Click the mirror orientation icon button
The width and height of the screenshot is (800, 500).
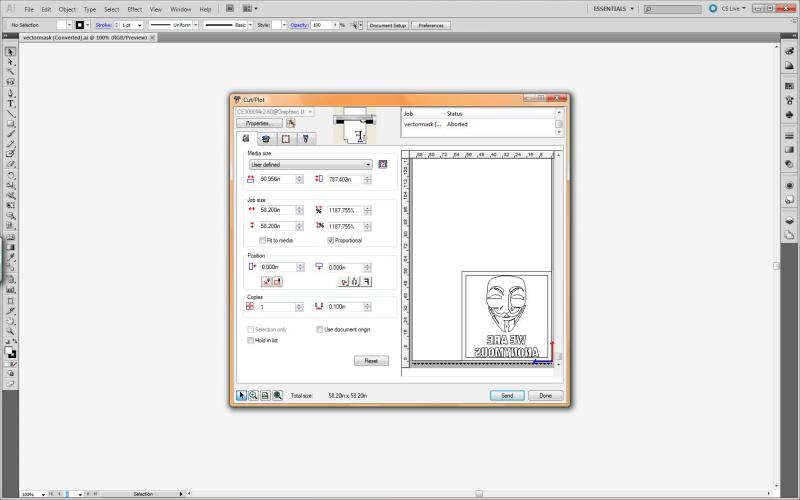click(x=343, y=282)
